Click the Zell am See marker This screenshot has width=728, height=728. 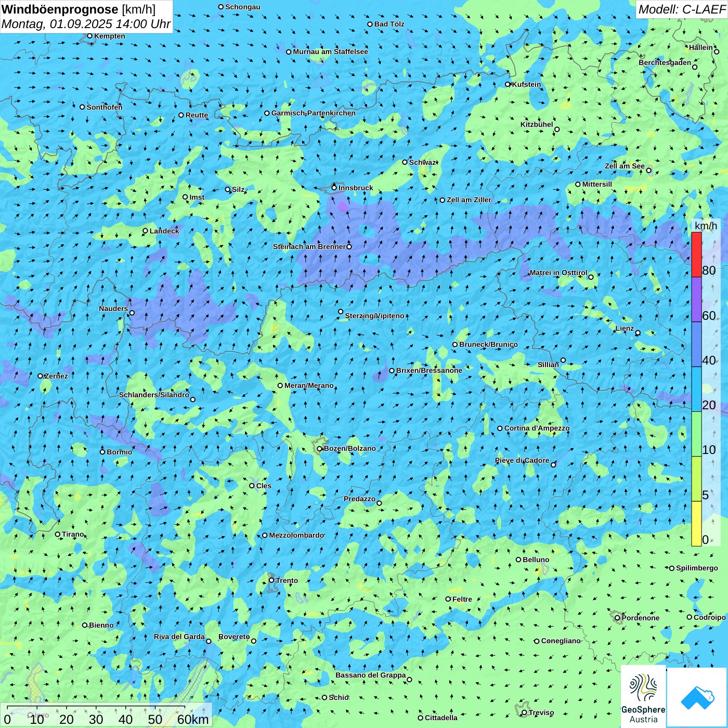648,171
